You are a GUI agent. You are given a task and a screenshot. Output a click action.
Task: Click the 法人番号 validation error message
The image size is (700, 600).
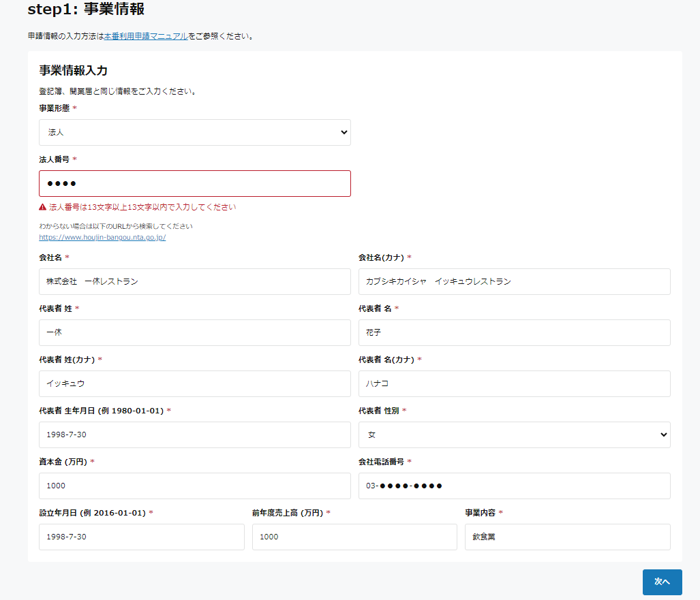pos(142,207)
